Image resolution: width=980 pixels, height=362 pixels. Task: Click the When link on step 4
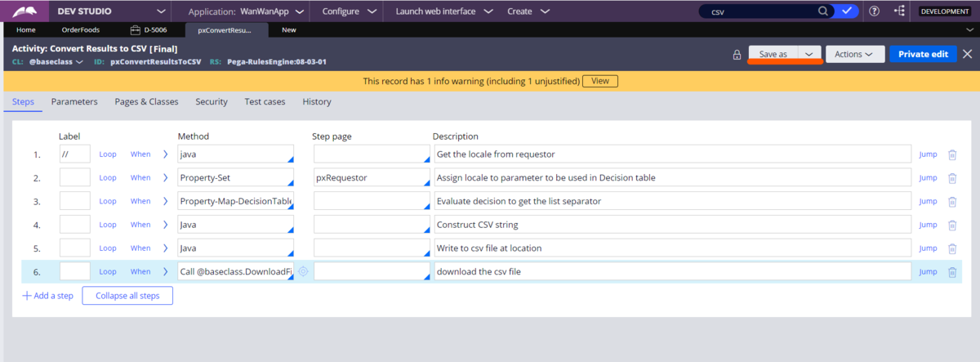tap(140, 225)
